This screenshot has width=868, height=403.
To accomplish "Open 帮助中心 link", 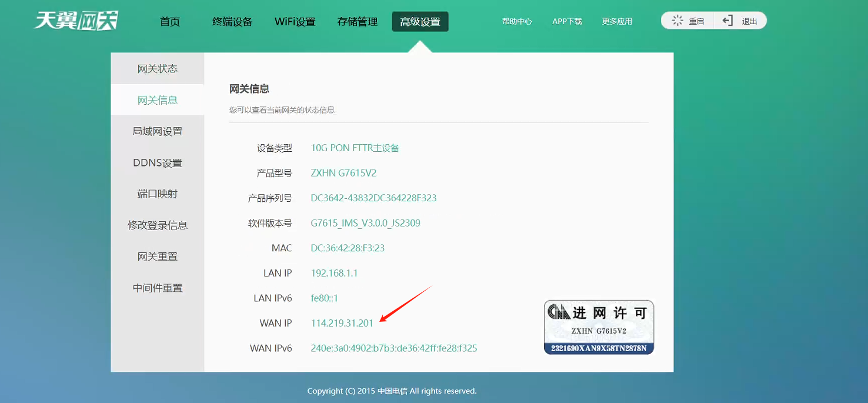I will pos(517,21).
